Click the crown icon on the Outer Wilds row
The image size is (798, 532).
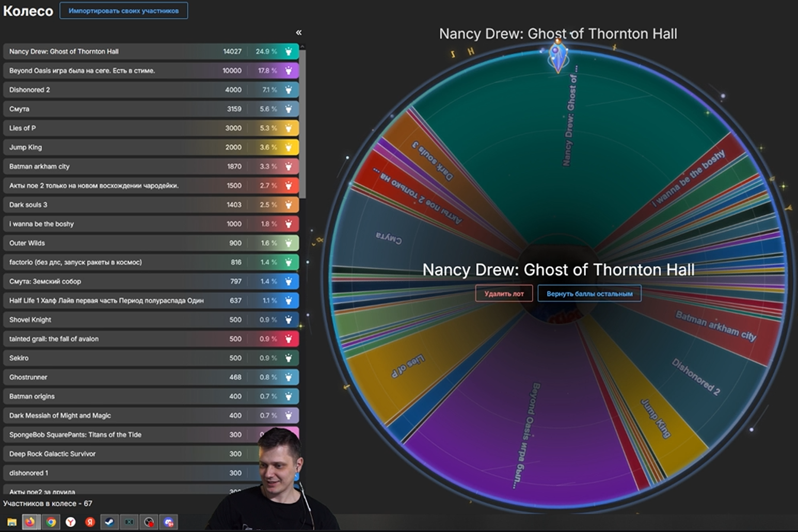[x=289, y=243]
